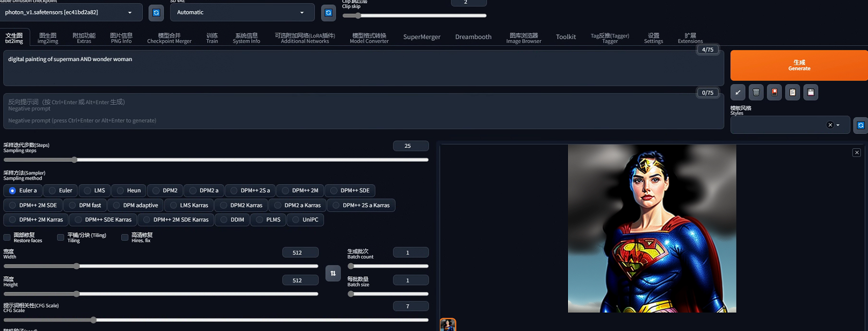Switch to the Dreambooth tab
This screenshot has height=331, width=868.
pyautogui.click(x=474, y=37)
